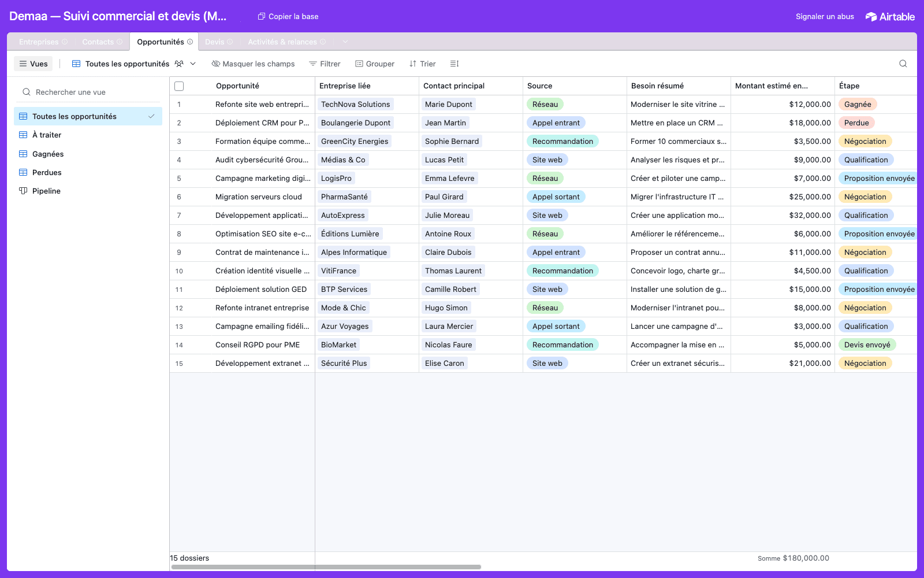Click the Perdue status tag

(856, 123)
